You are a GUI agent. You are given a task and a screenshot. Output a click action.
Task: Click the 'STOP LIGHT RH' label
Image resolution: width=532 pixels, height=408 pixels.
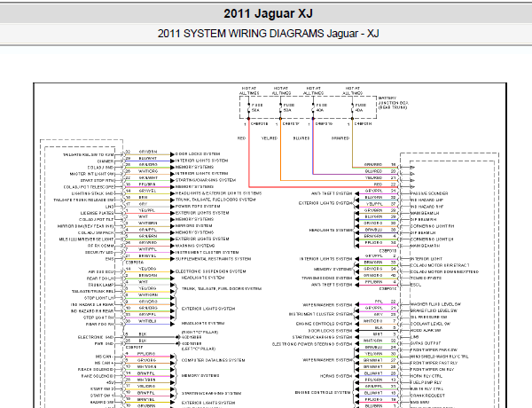(x=98, y=318)
